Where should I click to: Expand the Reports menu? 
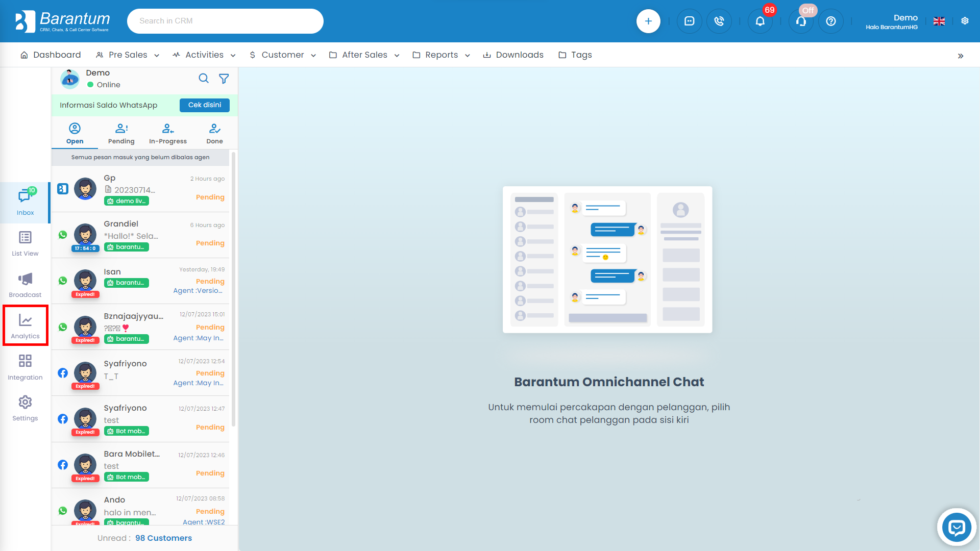pyautogui.click(x=442, y=55)
